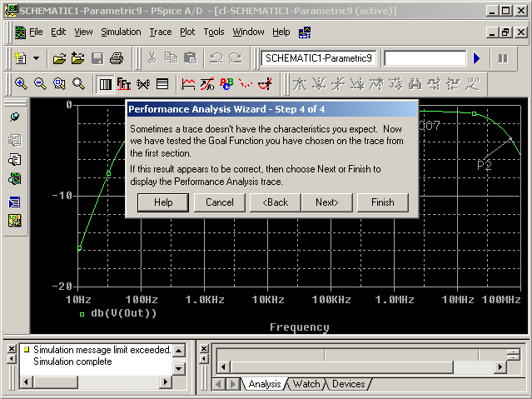Image resolution: width=532 pixels, height=399 pixels.
Task: Click the Paste icon
Action: click(x=190, y=58)
